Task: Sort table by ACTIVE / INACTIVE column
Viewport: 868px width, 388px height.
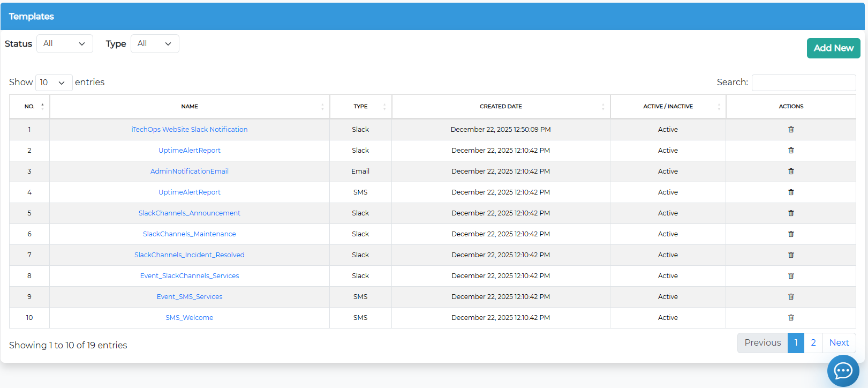Action: coord(668,107)
